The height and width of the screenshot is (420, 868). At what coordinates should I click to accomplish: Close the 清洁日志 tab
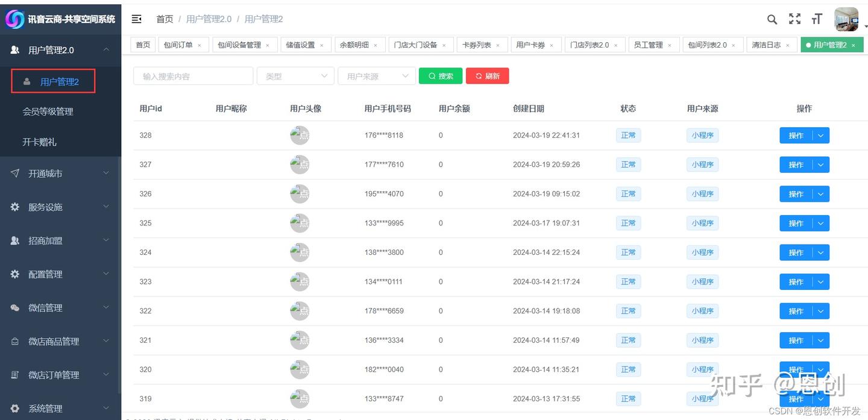coord(788,45)
